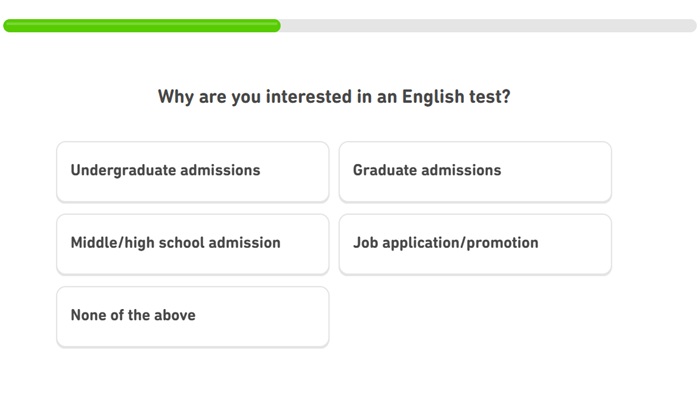This screenshot has width=700, height=400.
Task: Click the word English in the heading
Action: click(x=433, y=97)
